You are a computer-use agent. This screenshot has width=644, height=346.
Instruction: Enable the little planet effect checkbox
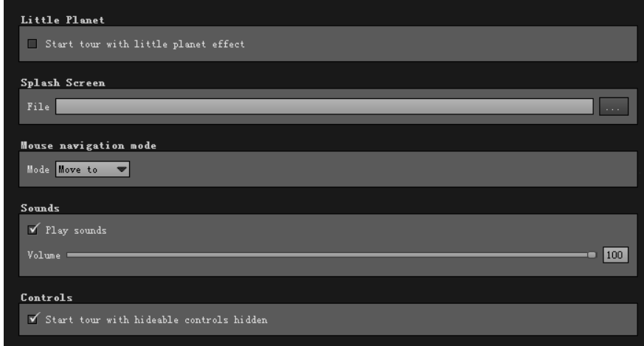(32, 44)
